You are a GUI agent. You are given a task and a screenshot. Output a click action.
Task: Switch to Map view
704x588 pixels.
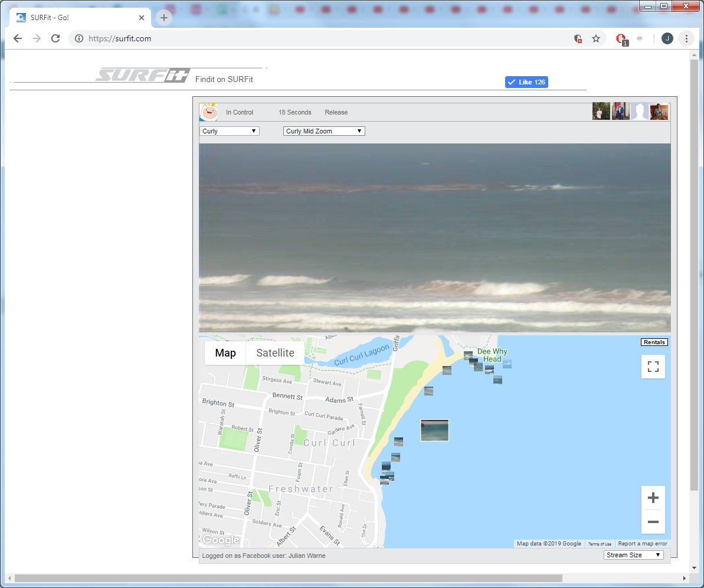[x=225, y=353]
